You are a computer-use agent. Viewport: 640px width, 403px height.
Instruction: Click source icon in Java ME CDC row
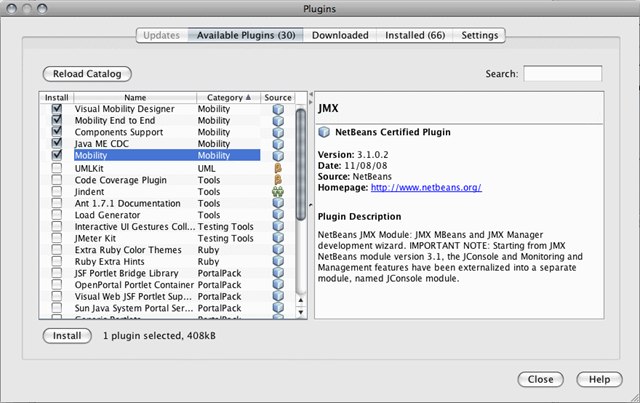(x=278, y=144)
